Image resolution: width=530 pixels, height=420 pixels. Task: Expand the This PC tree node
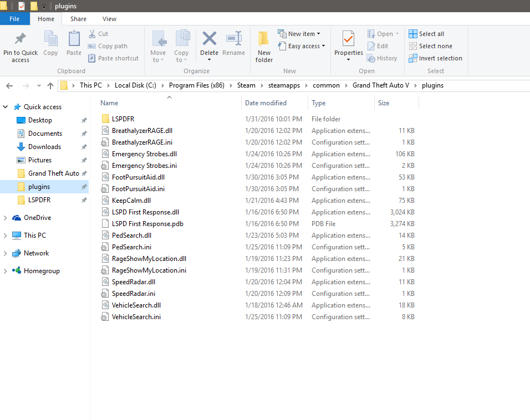click(x=6, y=235)
